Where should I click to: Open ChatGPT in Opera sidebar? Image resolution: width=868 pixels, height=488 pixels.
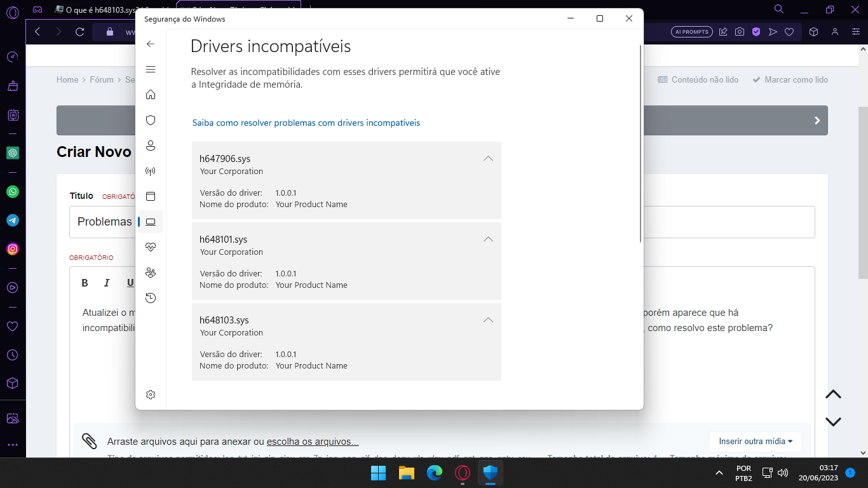[13, 153]
